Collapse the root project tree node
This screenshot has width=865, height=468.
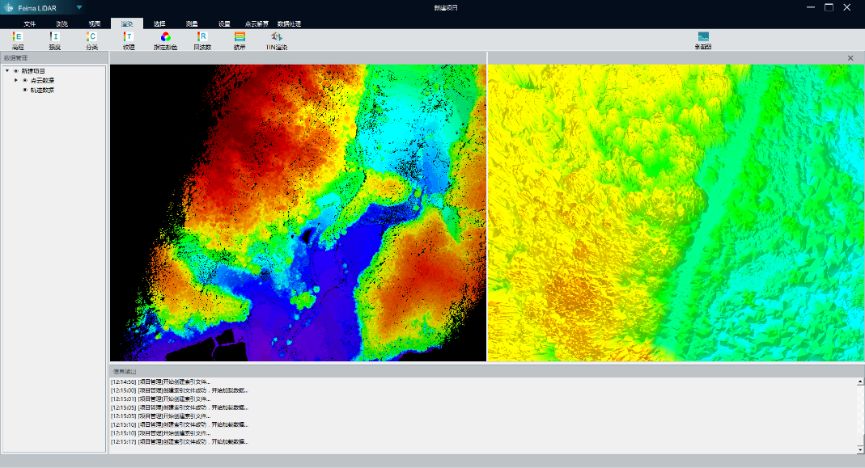(x=7, y=71)
